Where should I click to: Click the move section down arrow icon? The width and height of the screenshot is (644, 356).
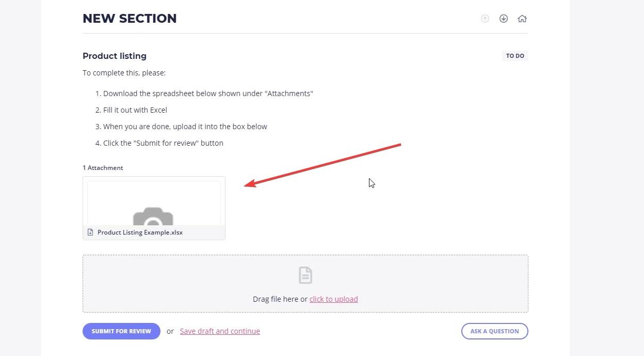[504, 19]
